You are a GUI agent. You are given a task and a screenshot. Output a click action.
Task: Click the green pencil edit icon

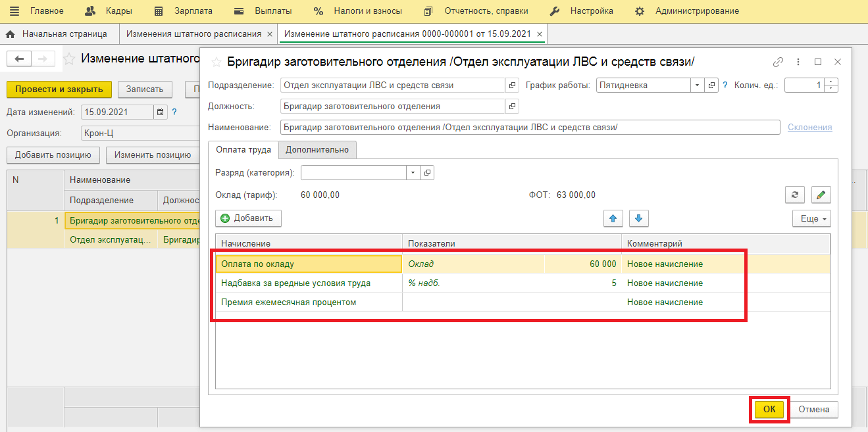[821, 195]
